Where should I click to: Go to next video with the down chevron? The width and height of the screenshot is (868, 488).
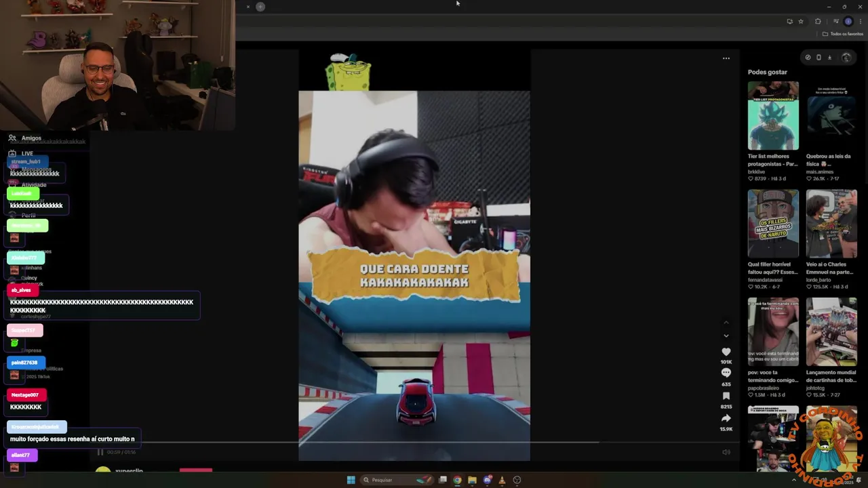pos(726,335)
